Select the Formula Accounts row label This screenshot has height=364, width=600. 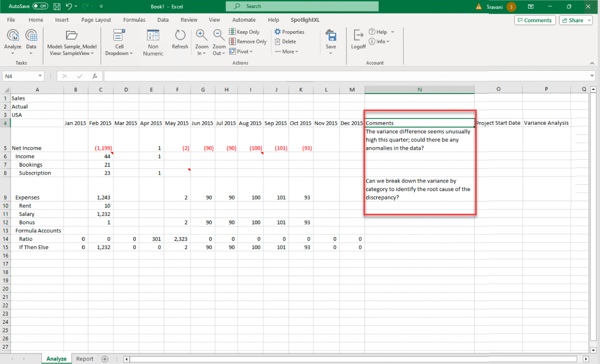click(x=37, y=231)
